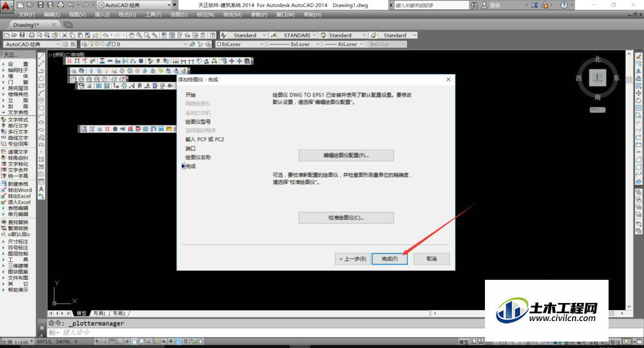Open the 工具(T) menu
644x348 pixels.
[153, 15]
